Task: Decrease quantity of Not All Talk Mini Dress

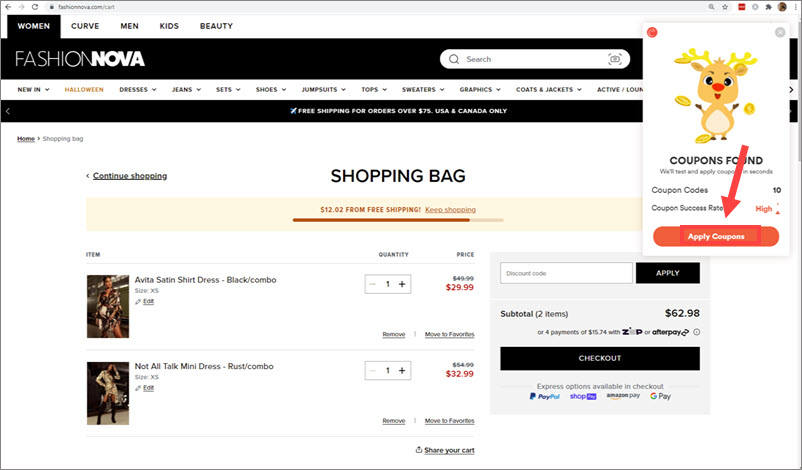Action: pos(373,371)
